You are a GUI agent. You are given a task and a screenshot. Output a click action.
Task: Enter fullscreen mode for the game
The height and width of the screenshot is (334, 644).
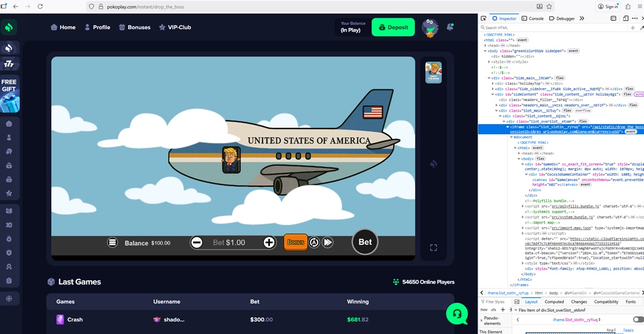[x=434, y=248]
